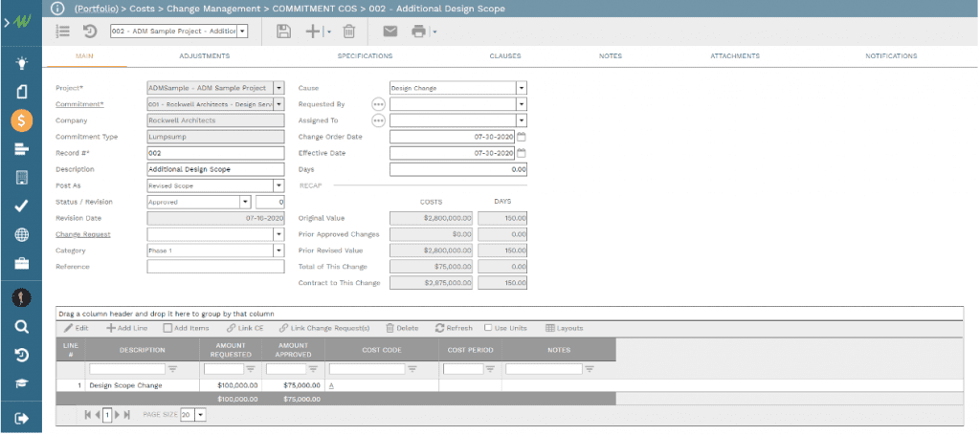Screen dimensions: 980x435
Task: Open Assigned To lookup ellipsis button
Action: [378, 120]
